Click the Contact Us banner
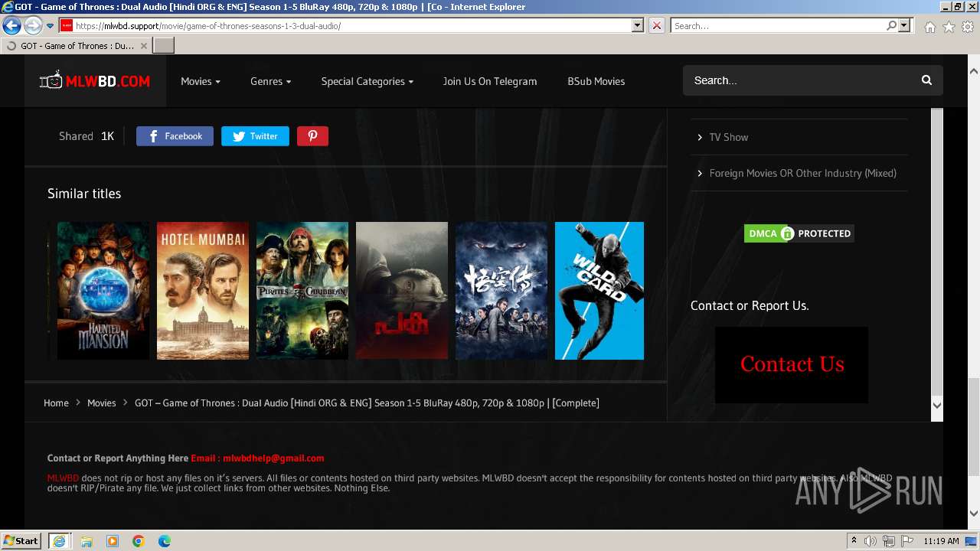 792,364
